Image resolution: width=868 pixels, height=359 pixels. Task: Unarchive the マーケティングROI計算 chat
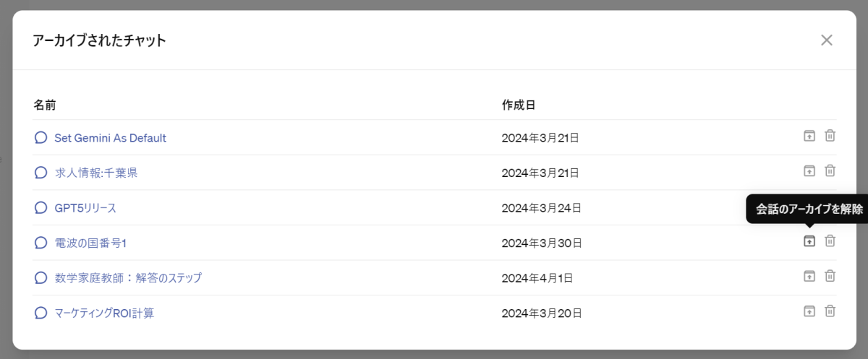click(x=809, y=311)
